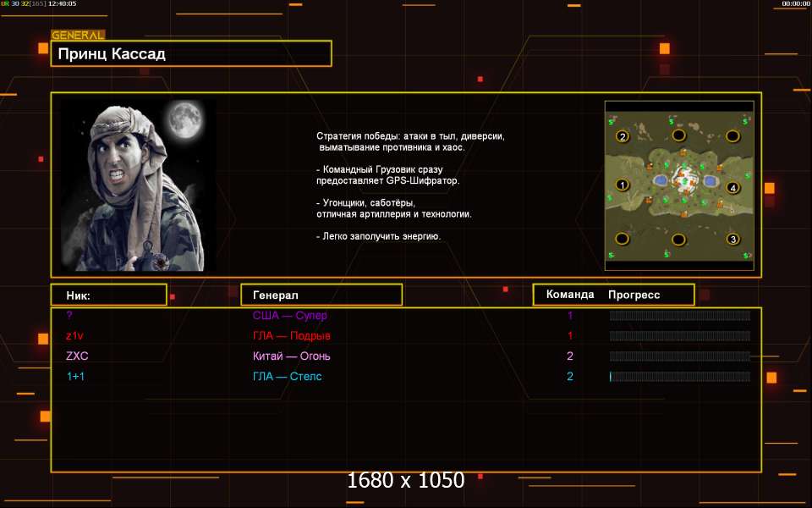The height and width of the screenshot is (508, 812).
Task: Click the battlefield map preview
Action: point(679,185)
